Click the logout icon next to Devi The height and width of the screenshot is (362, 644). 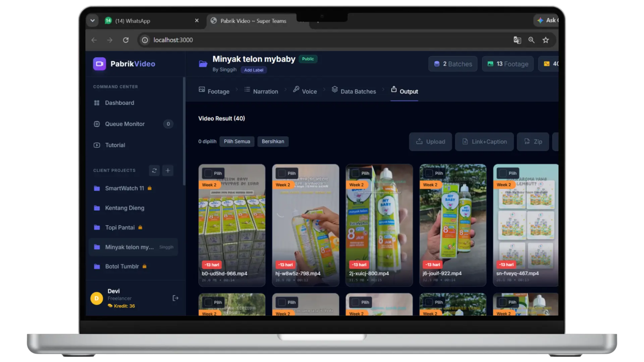tap(175, 298)
